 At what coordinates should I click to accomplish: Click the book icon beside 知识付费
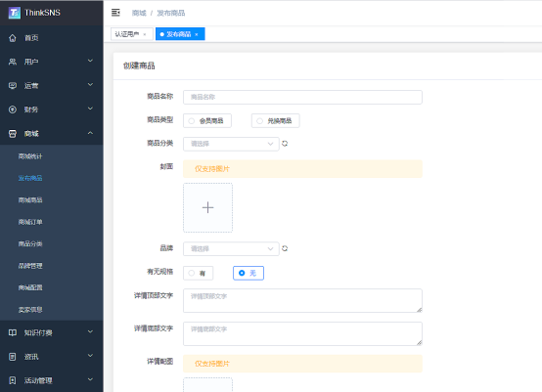point(13,332)
